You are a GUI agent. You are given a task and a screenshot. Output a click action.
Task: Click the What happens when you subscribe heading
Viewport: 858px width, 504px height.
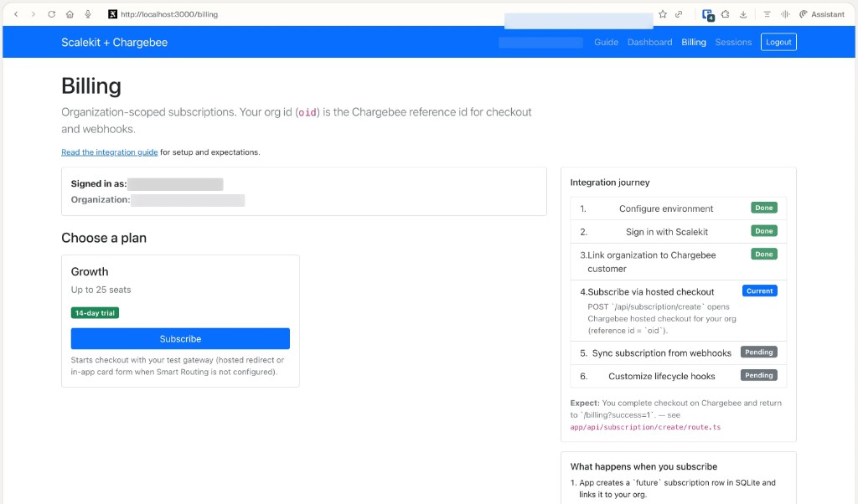pyautogui.click(x=643, y=466)
